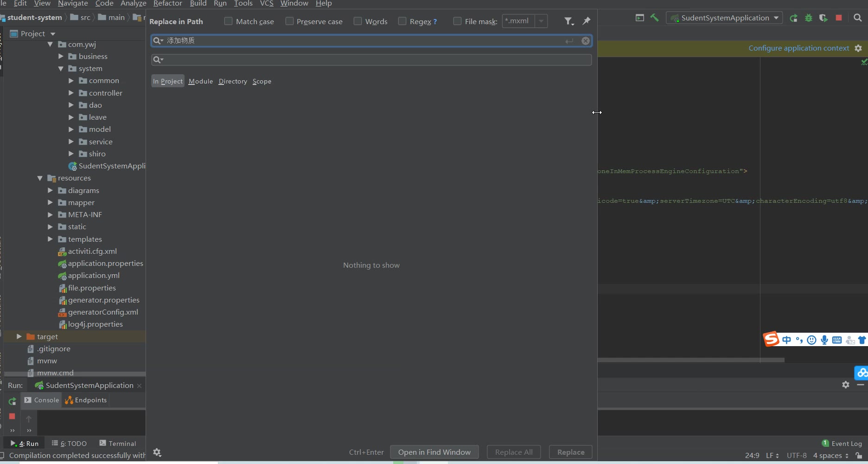Enable the Match case checkbox
This screenshot has height=464, width=868.
228,21
